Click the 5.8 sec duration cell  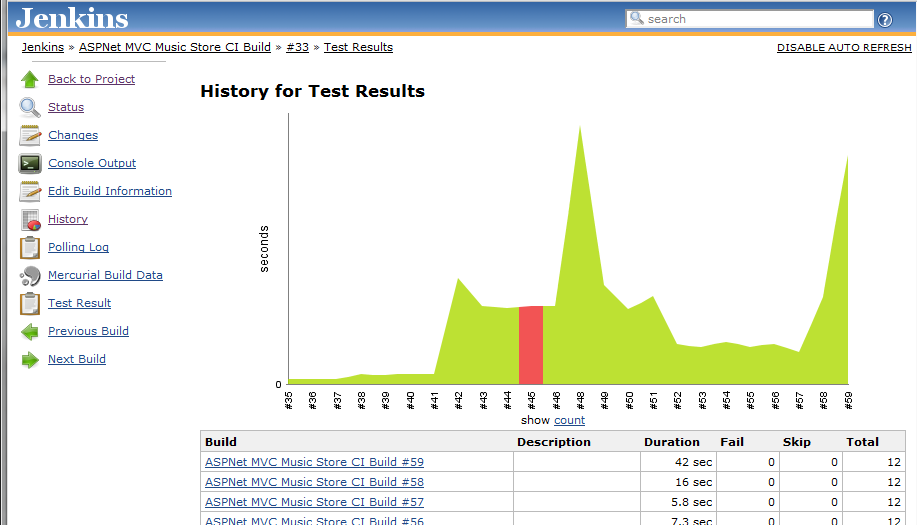tap(678, 502)
